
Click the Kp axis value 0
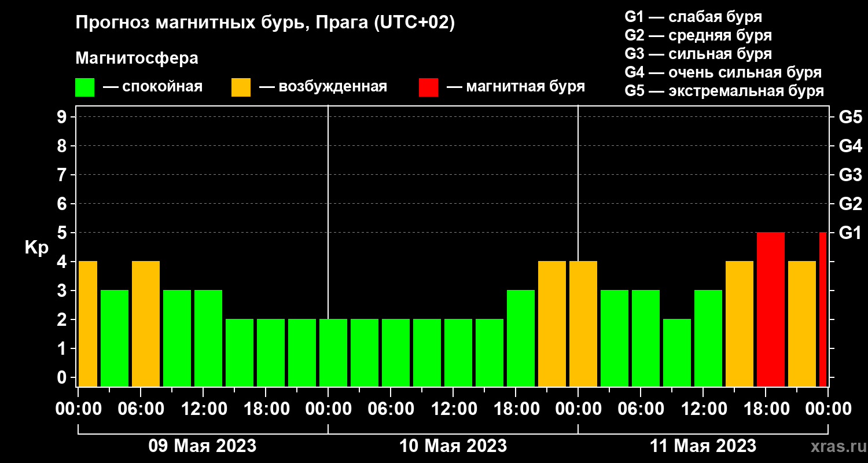63,377
